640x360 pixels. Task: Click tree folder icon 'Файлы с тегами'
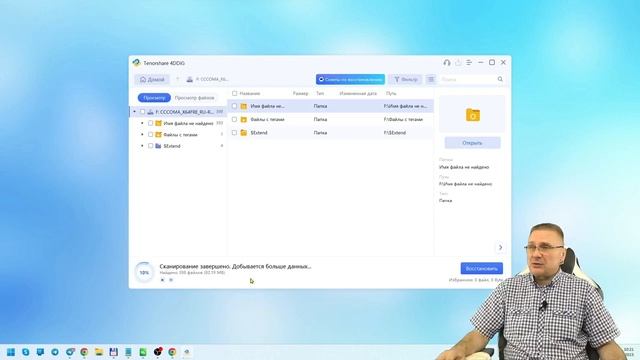pos(158,134)
